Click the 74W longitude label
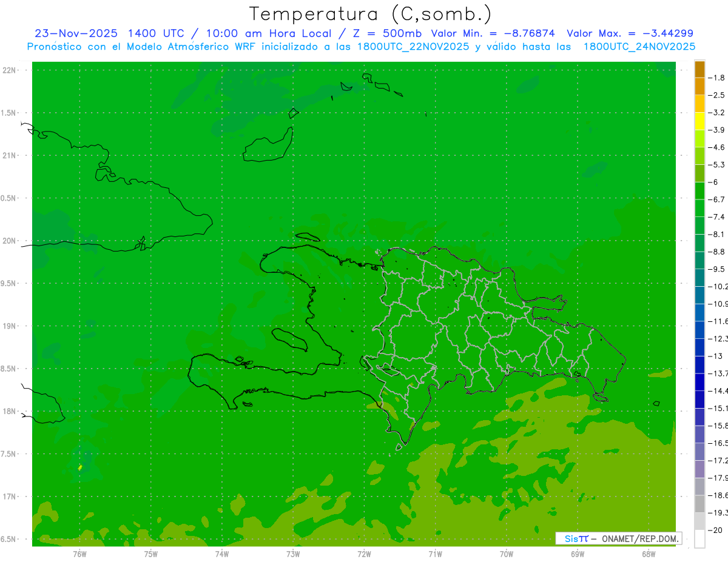 pyautogui.click(x=221, y=554)
